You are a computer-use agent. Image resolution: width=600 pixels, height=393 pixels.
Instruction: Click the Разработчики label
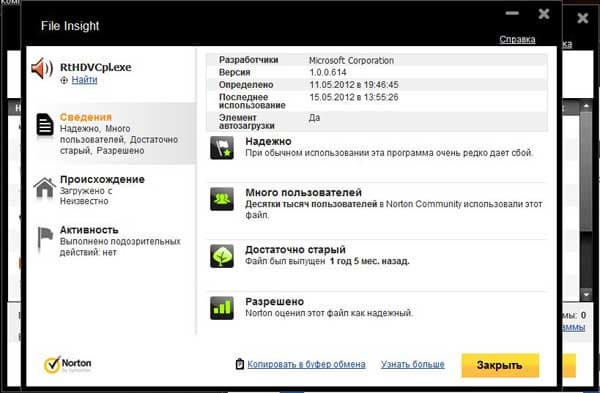249,60
